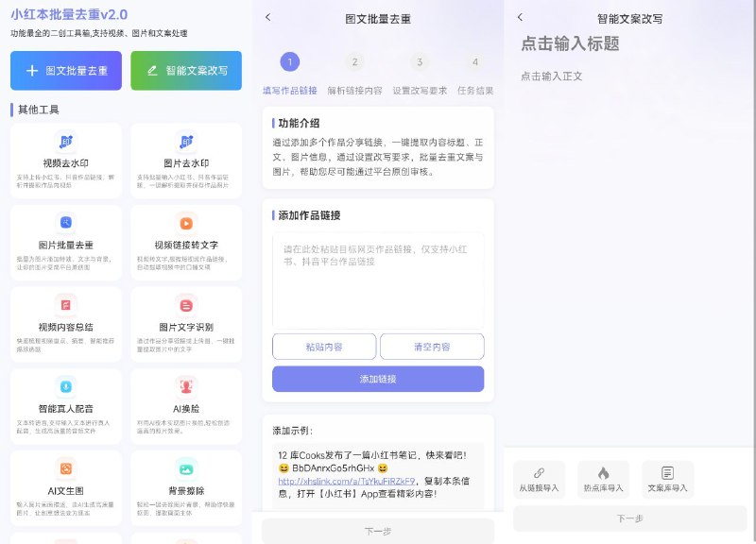Click the 添加作品链接 text area

[377, 280]
